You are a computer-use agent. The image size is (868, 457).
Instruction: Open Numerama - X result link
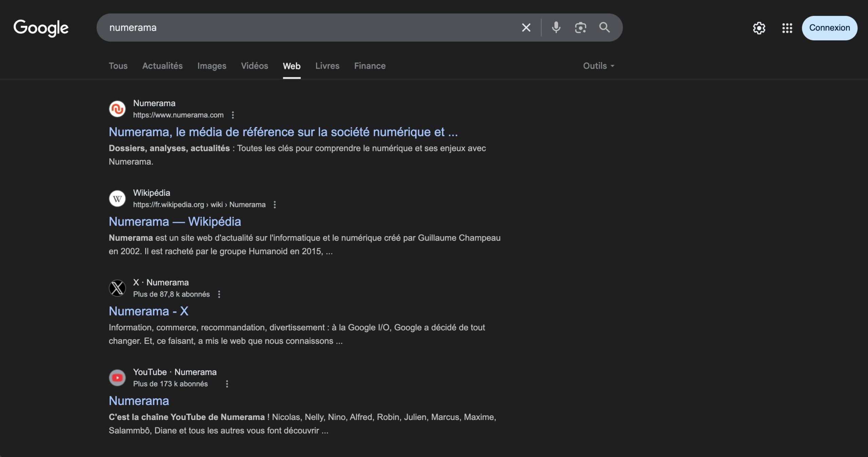pyautogui.click(x=149, y=311)
